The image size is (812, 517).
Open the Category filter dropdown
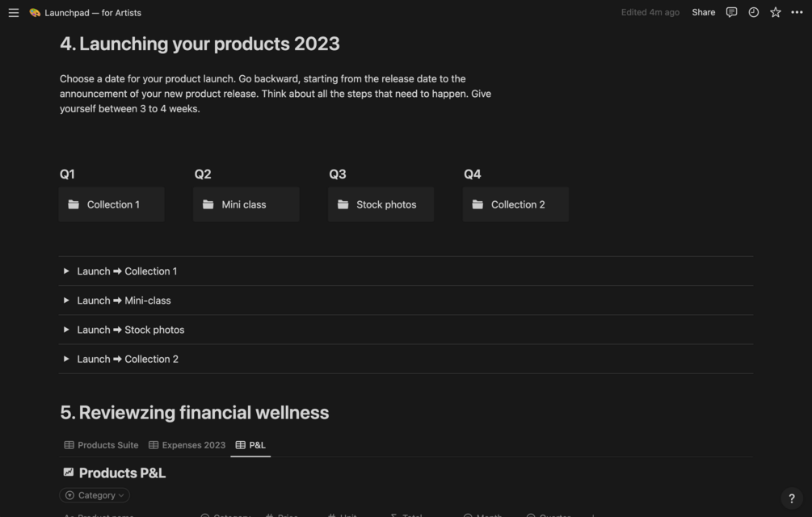[95, 495]
